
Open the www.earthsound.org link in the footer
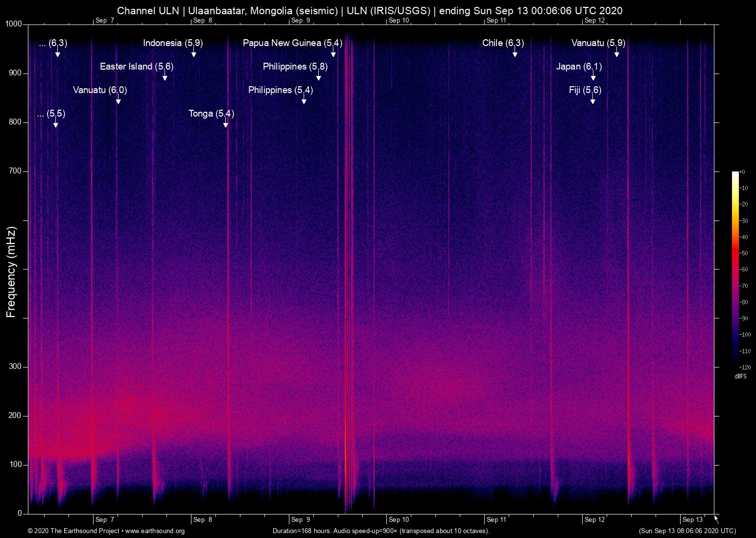pyautogui.click(x=155, y=531)
